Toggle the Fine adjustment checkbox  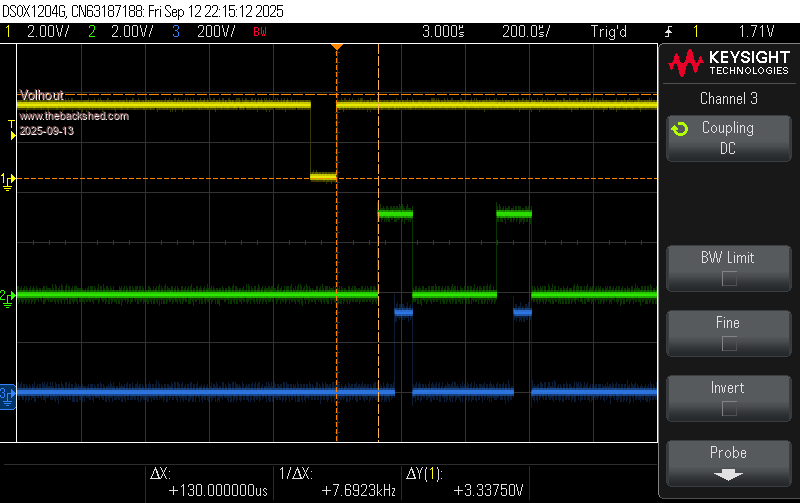(729, 343)
